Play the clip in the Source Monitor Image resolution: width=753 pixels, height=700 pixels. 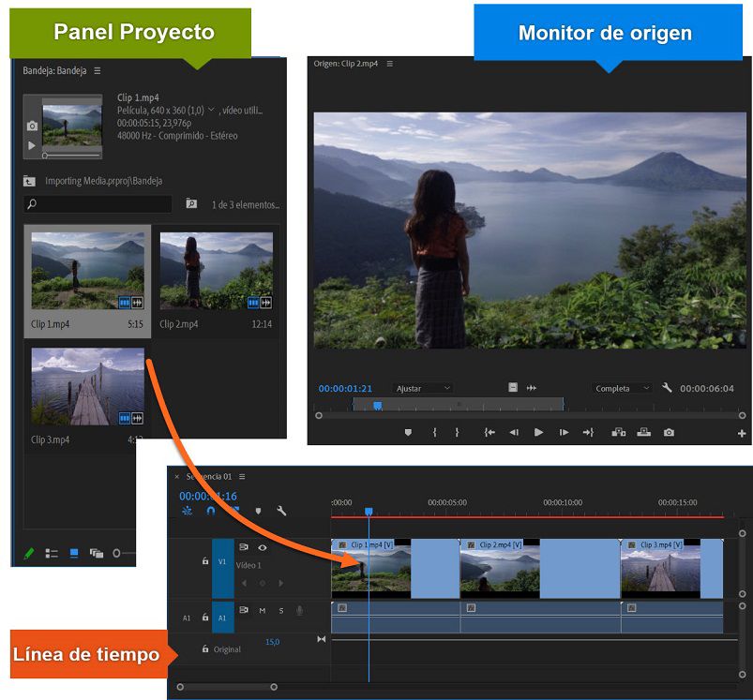(x=538, y=432)
